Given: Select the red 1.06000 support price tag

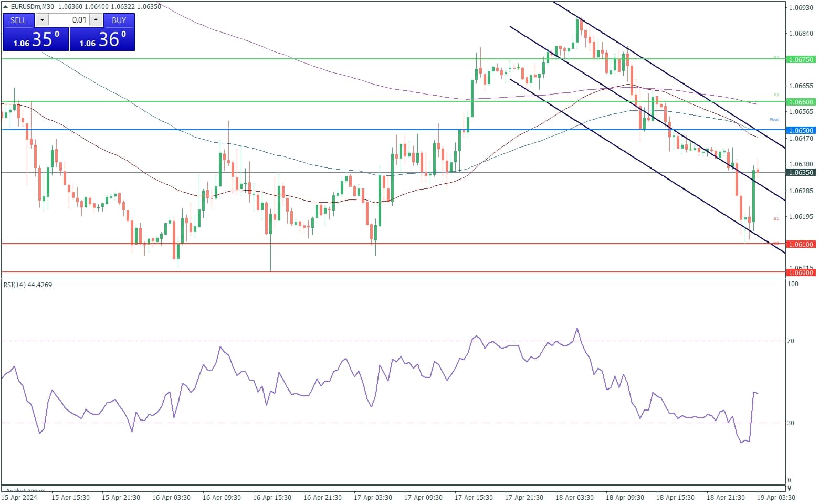Looking at the screenshot, I should pyautogui.click(x=801, y=272).
